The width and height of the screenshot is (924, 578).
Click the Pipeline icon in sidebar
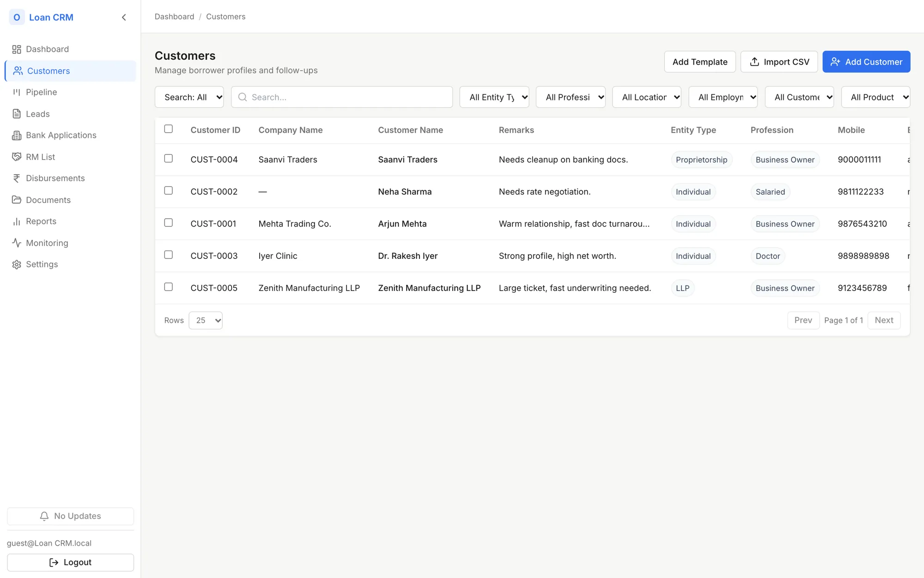(17, 92)
